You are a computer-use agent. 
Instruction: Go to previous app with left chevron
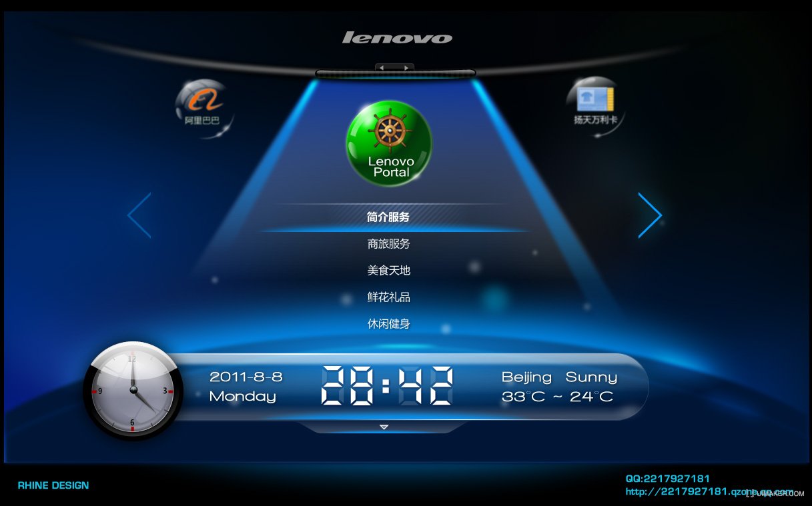pyautogui.click(x=140, y=215)
